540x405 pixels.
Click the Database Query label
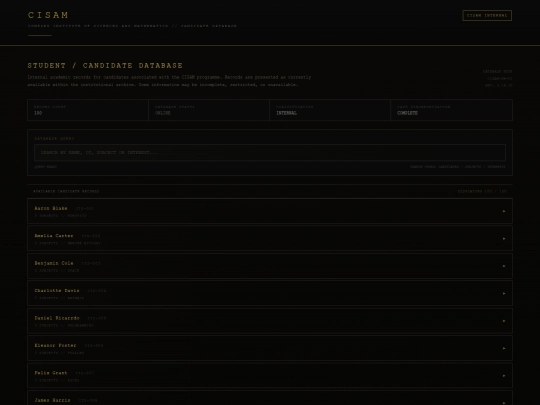click(x=54, y=138)
